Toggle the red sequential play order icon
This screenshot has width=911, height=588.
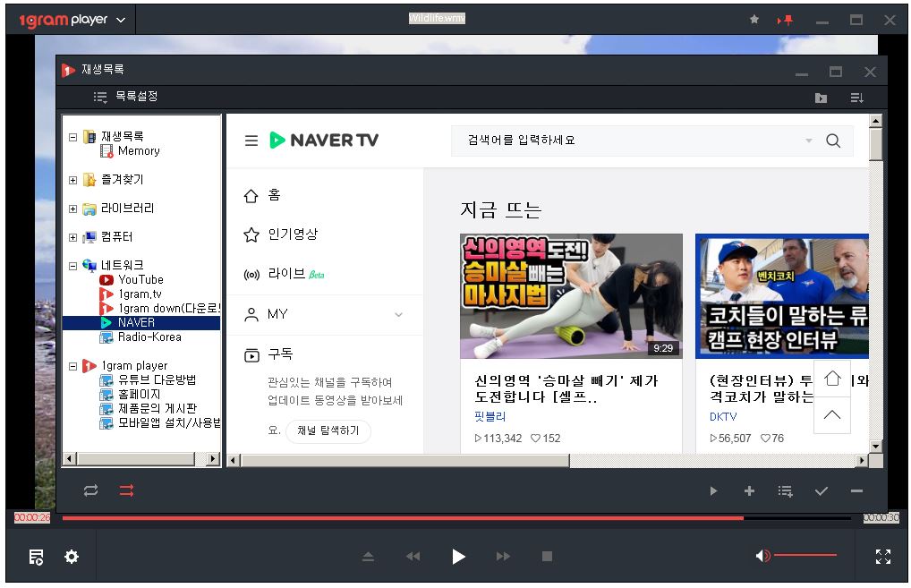tap(127, 491)
